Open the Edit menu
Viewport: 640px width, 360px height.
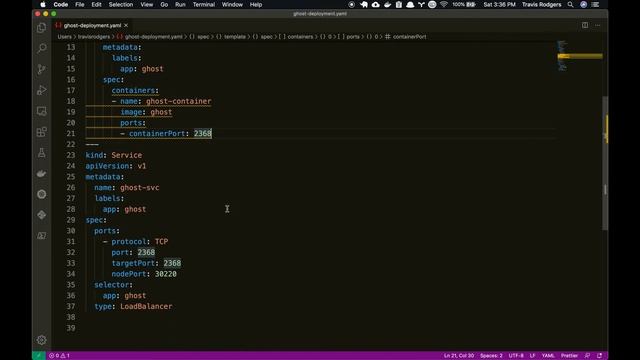point(96,4)
